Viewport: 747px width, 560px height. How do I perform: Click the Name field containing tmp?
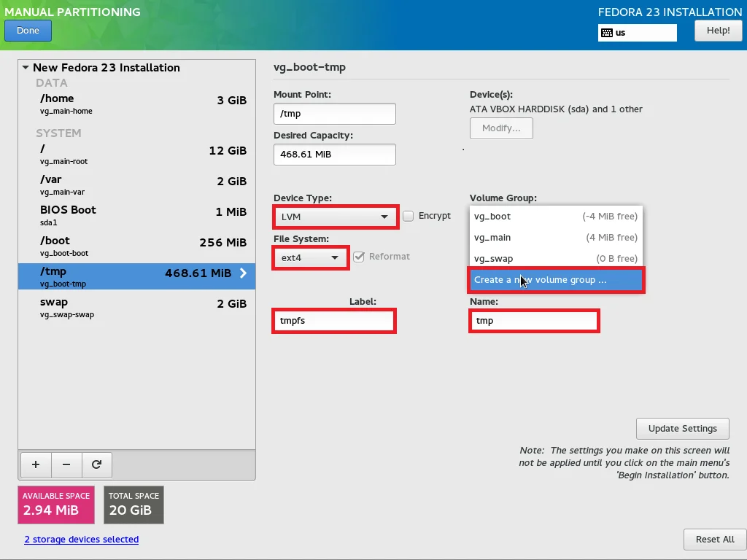[534, 321]
